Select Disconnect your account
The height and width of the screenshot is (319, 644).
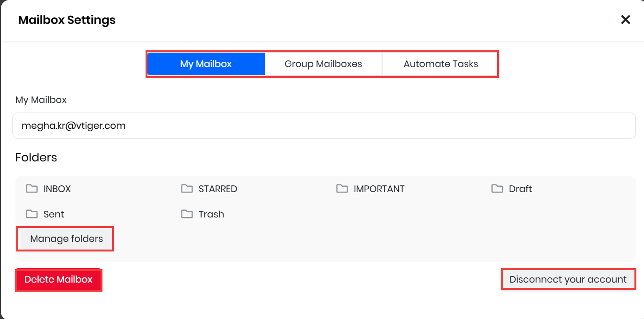568,280
